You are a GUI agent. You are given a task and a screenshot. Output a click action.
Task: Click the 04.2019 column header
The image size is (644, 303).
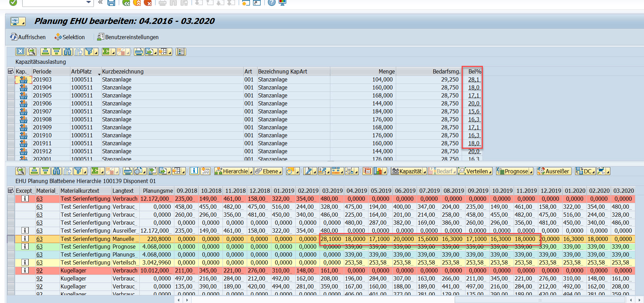(356, 191)
